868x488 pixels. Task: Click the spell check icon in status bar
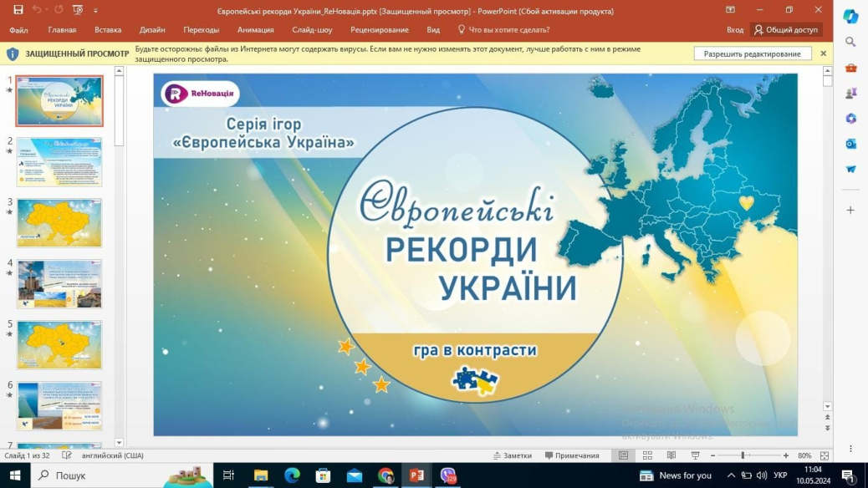pyautogui.click(x=66, y=455)
